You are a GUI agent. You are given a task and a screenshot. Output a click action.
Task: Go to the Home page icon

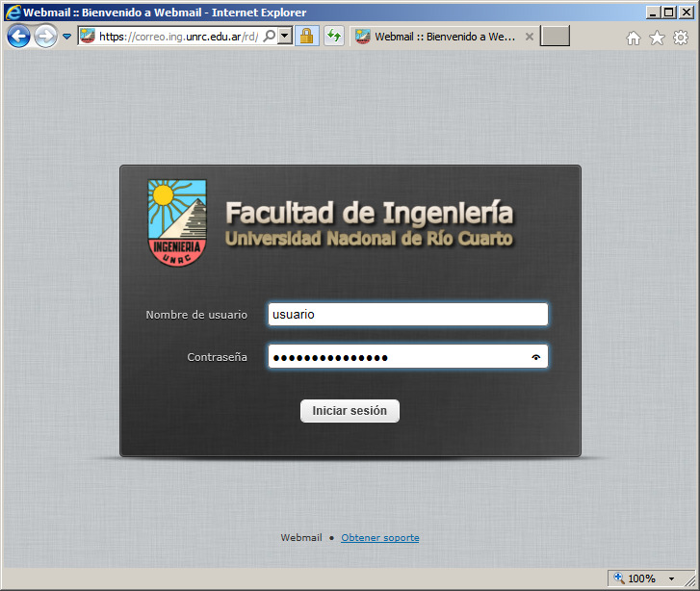click(633, 38)
